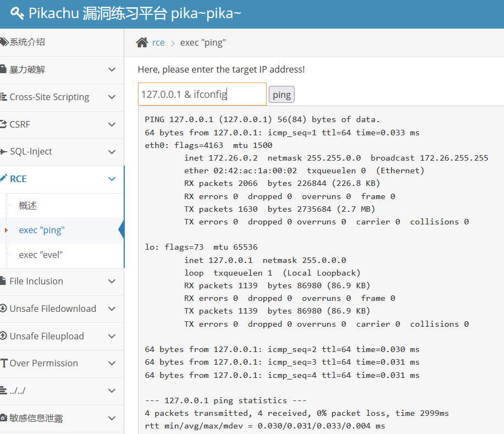Click the '127.0.0.1 ping statistics' line

point(225,400)
